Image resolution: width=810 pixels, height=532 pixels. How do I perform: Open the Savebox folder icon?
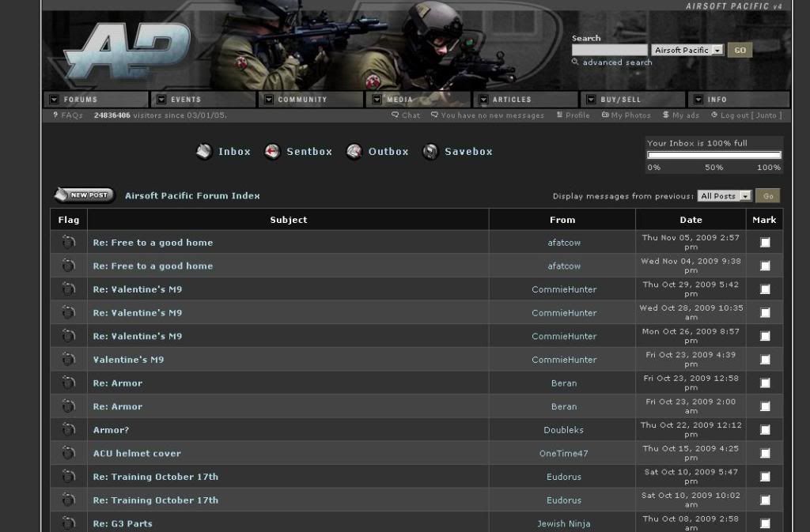[x=430, y=151]
